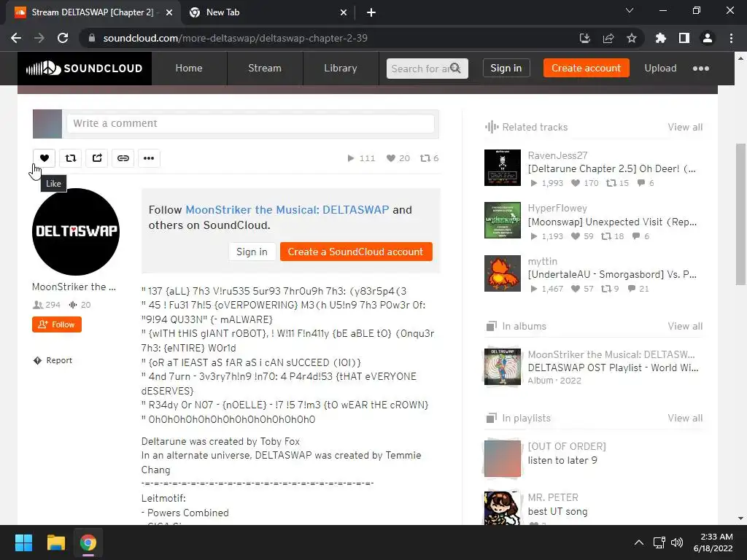Click the clock showing 2:33 AM
The image size is (747, 560).
pyautogui.click(x=716, y=537)
